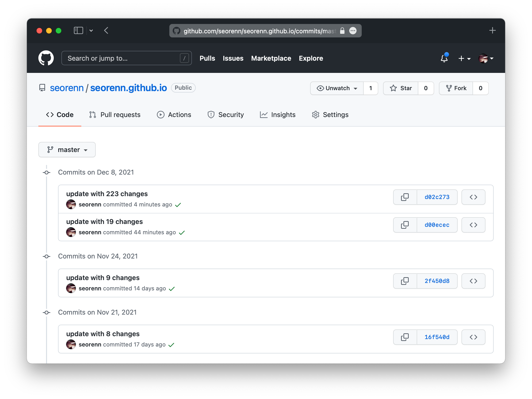
Task: Open the user avatar menu
Action: coord(486,59)
